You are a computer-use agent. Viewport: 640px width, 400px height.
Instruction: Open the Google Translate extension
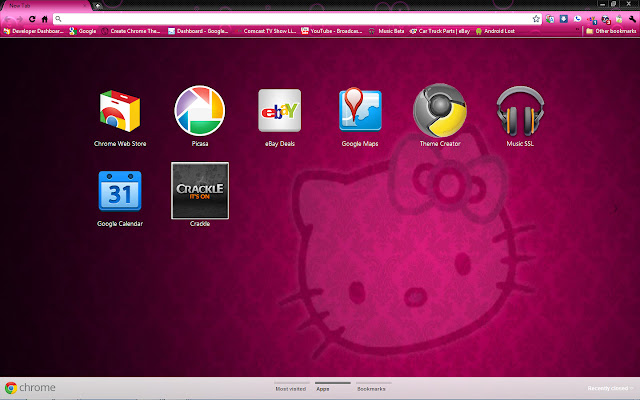(550, 19)
